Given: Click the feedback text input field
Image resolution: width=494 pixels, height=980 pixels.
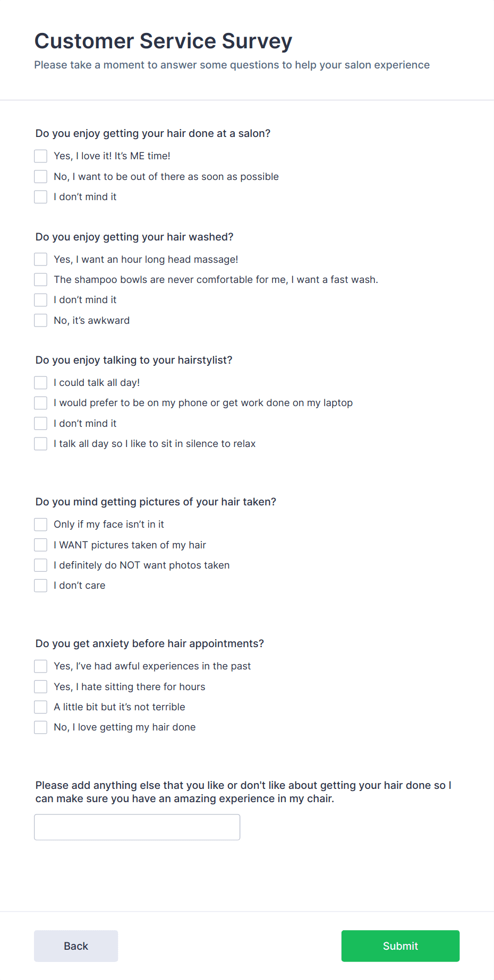Looking at the screenshot, I should pos(137,827).
